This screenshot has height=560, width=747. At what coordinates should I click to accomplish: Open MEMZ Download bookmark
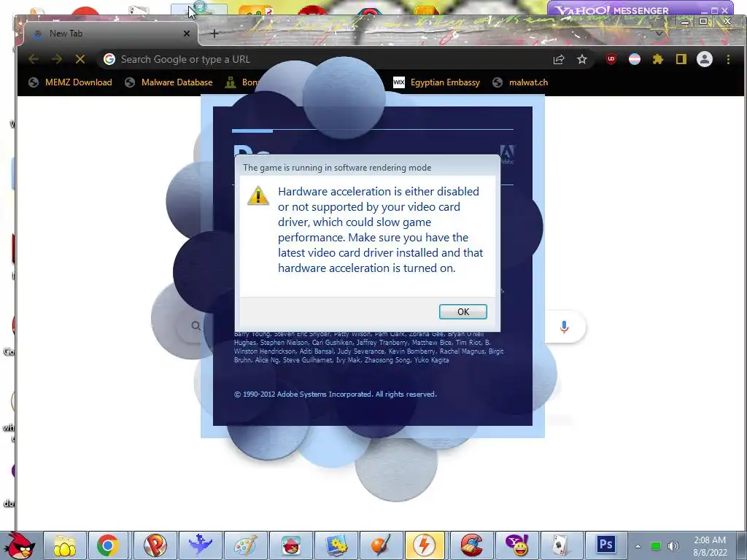click(x=70, y=82)
